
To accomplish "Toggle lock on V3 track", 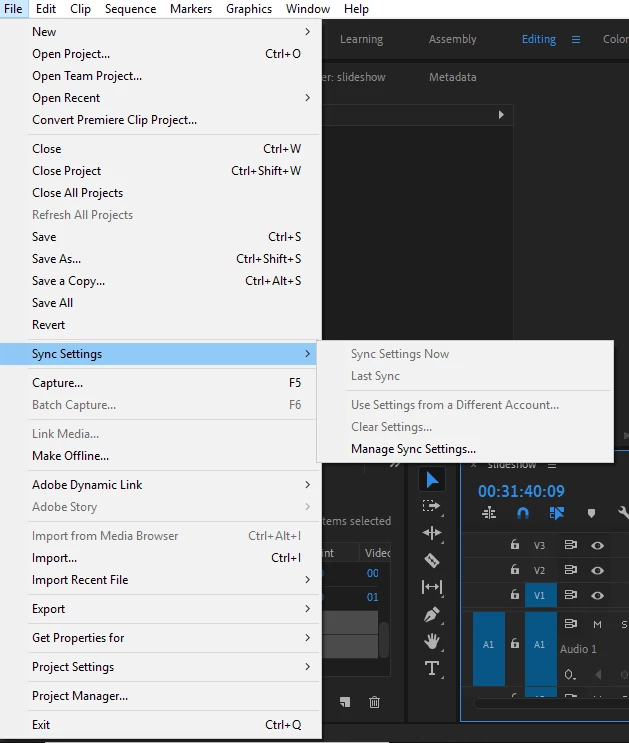I will pyautogui.click(x=515, y=545).
